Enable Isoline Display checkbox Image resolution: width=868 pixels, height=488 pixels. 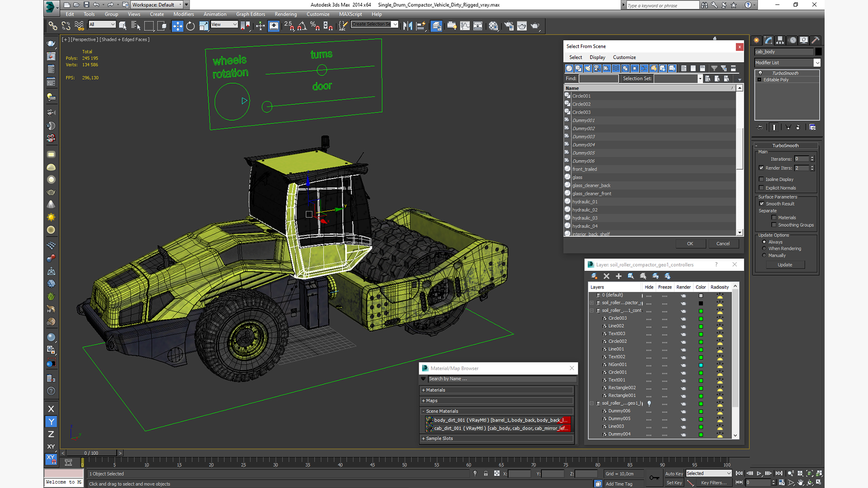pyautogui.click(x=761, y=179)
